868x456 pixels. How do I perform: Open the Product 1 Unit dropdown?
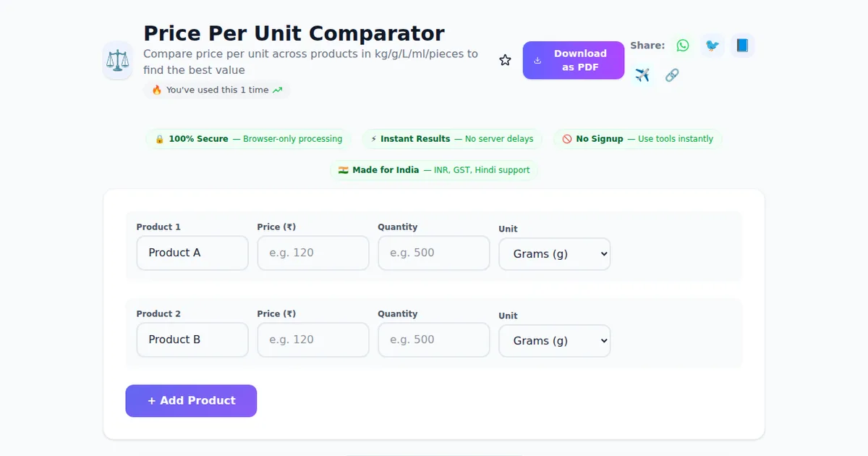tap(554, 254)
